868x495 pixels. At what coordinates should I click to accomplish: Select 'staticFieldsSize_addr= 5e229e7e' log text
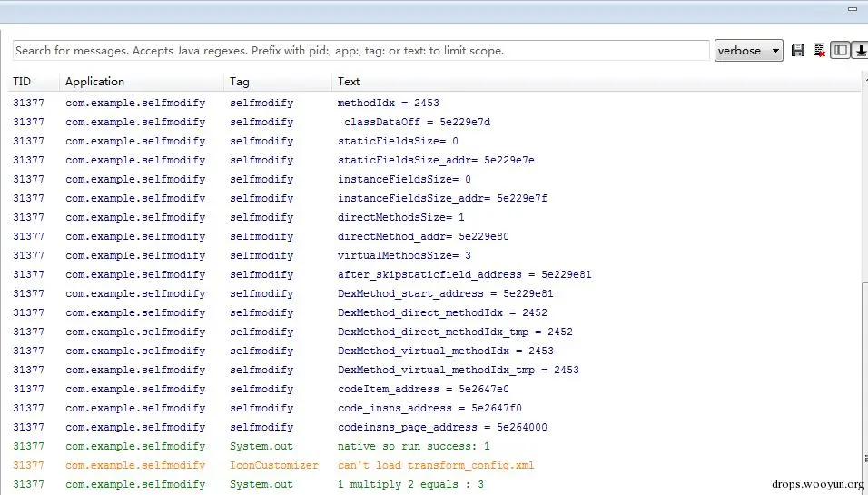pos(436,160)
